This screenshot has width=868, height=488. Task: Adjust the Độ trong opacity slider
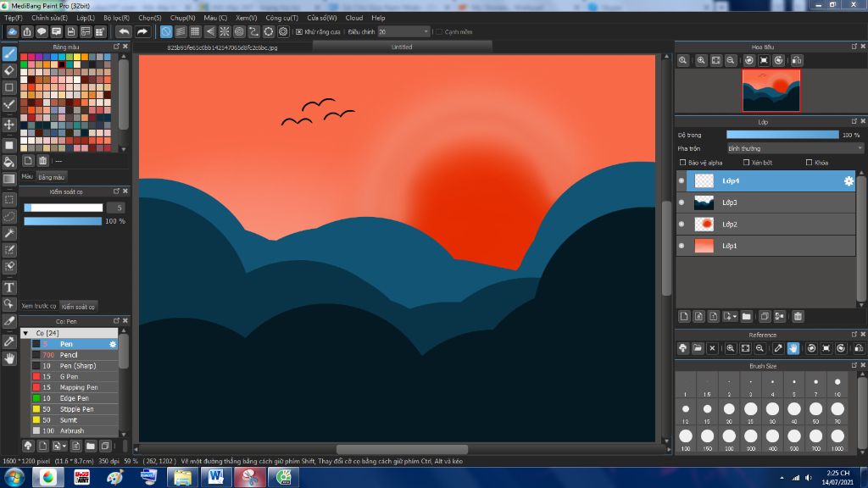[782, 135]
